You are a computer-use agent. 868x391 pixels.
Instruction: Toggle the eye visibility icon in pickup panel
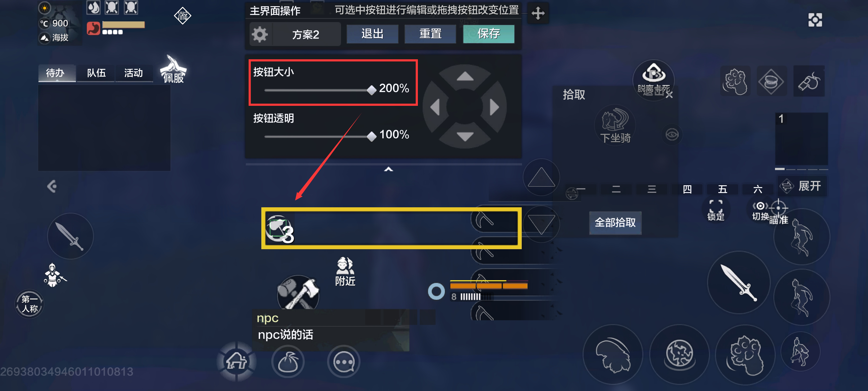click(672, 135)
